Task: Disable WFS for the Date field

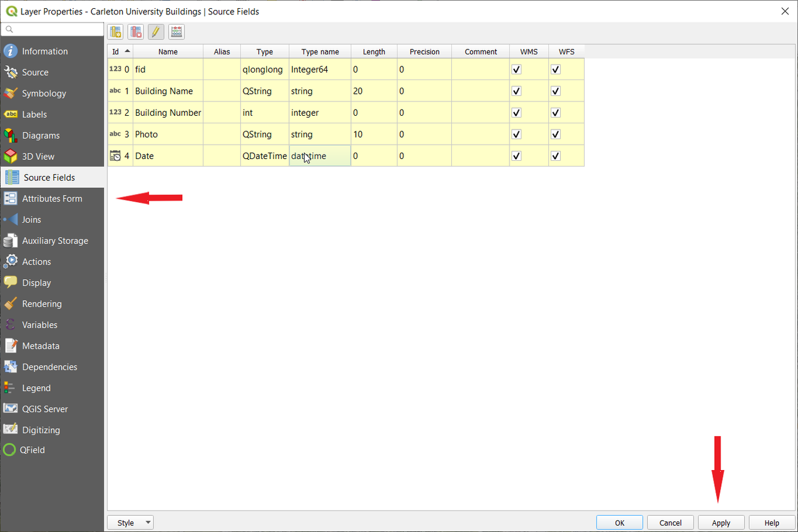Action: coord(555,155)
